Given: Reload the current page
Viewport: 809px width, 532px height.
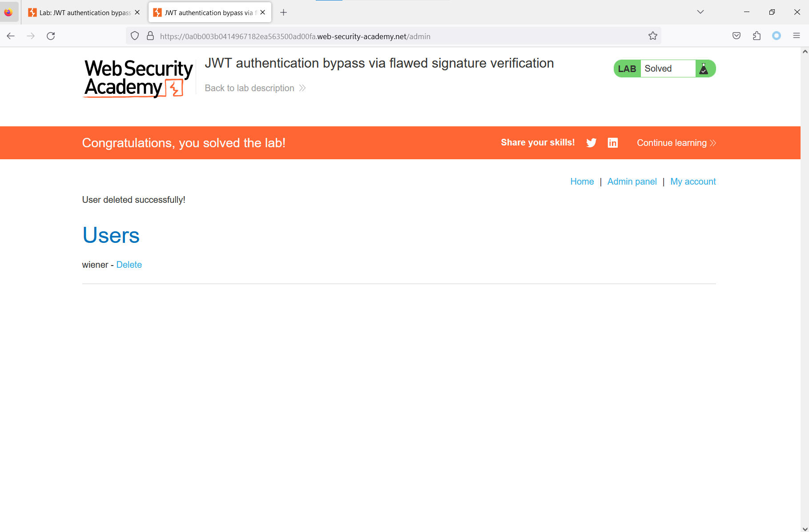Looking at the screenshot, I should click(x=51, y=36).
